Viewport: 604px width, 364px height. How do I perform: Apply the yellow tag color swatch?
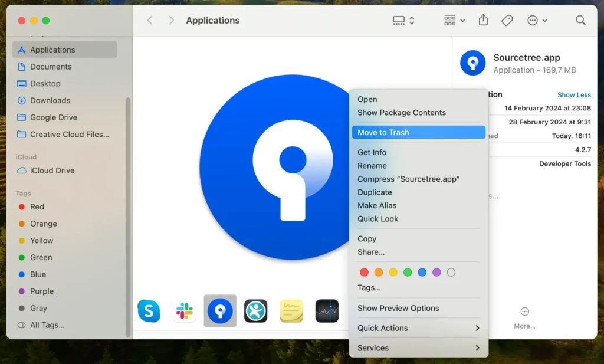point(393,273)
